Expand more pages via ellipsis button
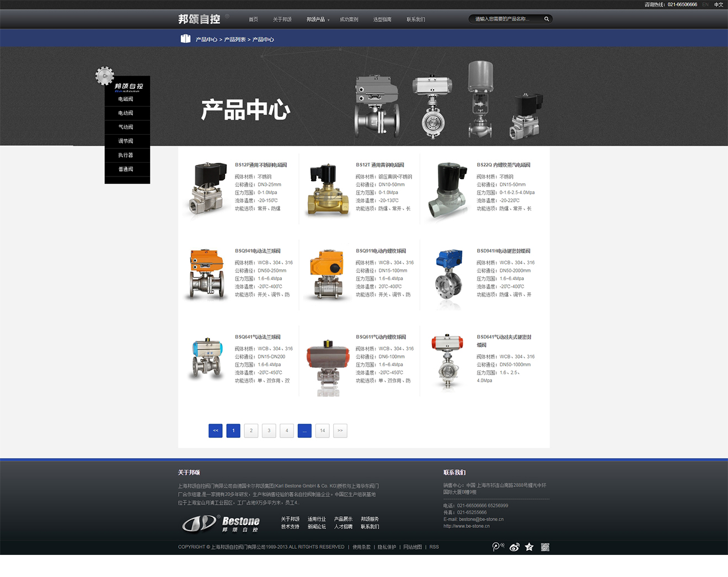Viewport: 728px width, 577px height. click(x=304, y=431)
